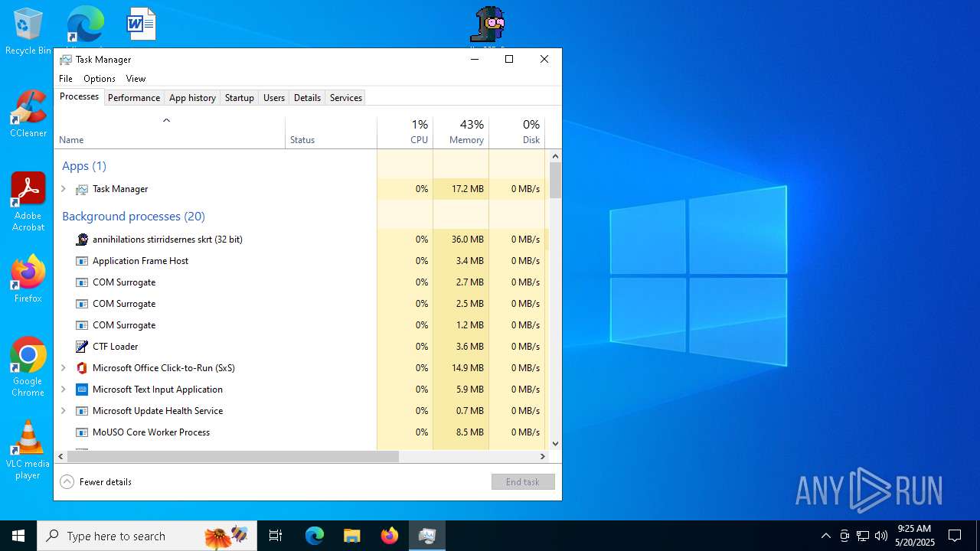Screen dimensions: 980x551
Task: Switch to the Startup tab
Action: 239,98
